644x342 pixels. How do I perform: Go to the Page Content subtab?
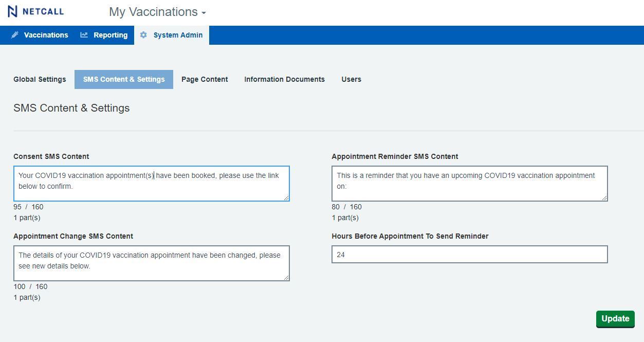(x=205, y=79)
